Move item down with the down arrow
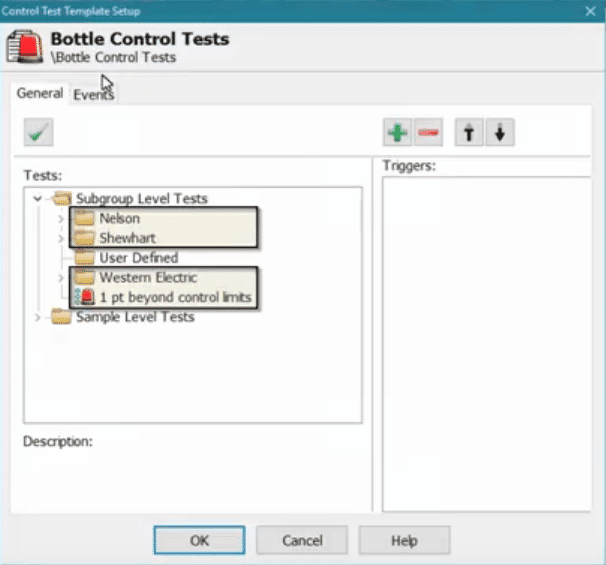This screenshot has width=606, height=565. [x=500, y=132]
